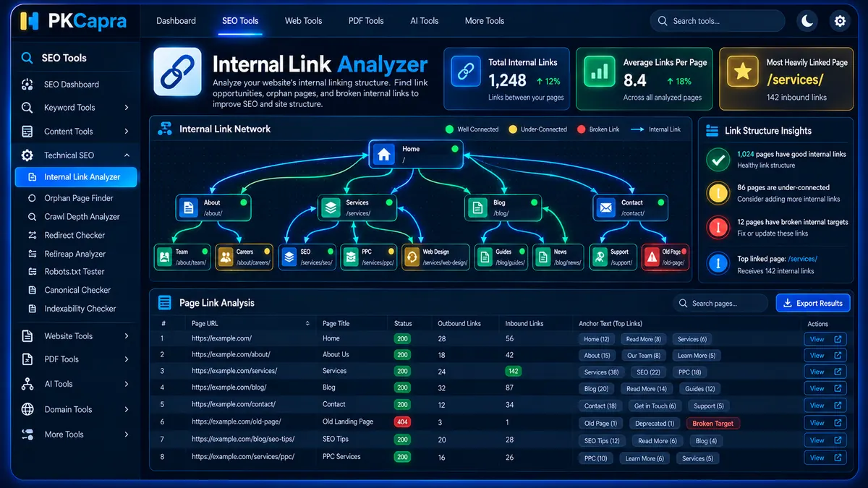
Task: Click Website Tools sidebar icon
Action: point(27,336)
